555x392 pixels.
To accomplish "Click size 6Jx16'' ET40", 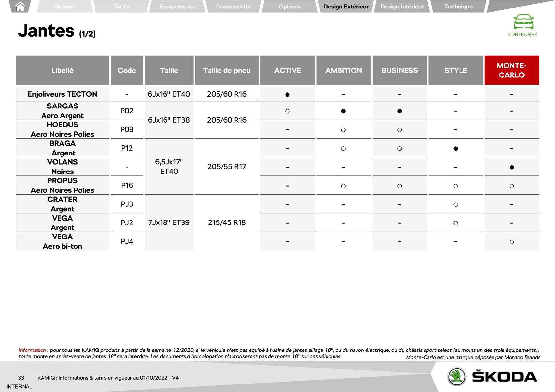I will click(169, 94).
